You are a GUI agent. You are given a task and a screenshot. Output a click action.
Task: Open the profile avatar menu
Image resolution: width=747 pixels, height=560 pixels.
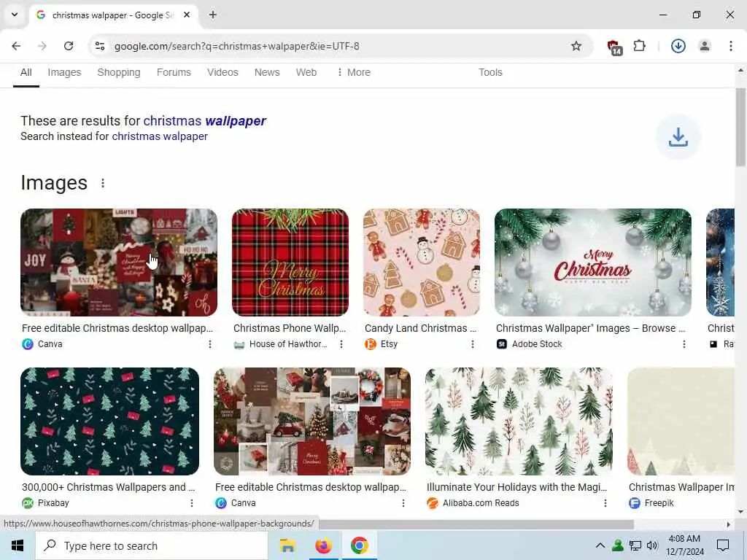point(705,46)
